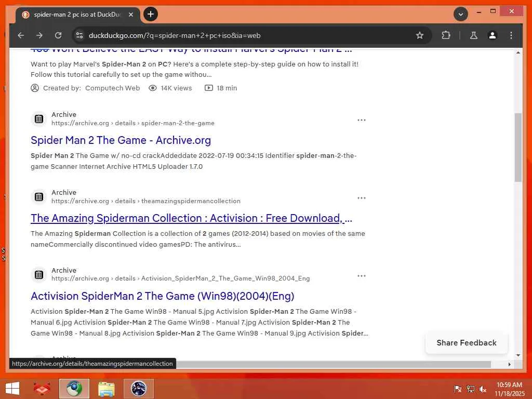Click the vertical scrollbar thumb

click(x=518, y=147)
